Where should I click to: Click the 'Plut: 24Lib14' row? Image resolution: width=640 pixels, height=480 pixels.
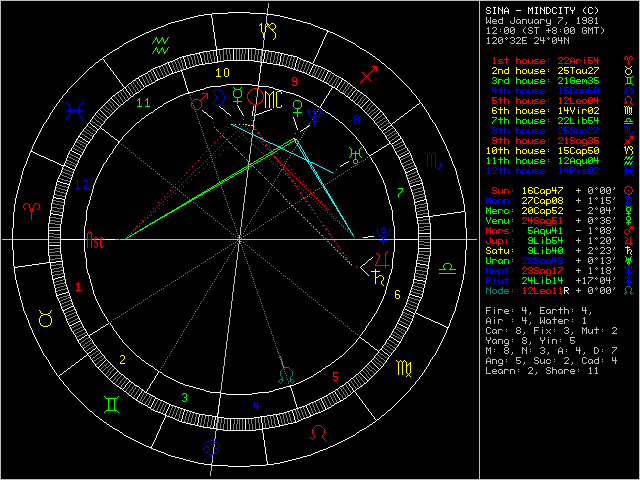pos(559,281)
